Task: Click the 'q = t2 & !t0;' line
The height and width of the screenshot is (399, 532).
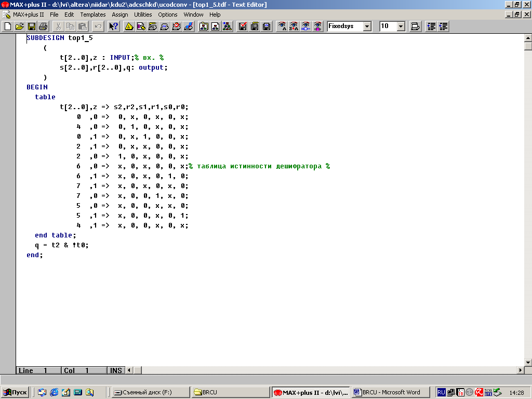Action: coord(62,245)
